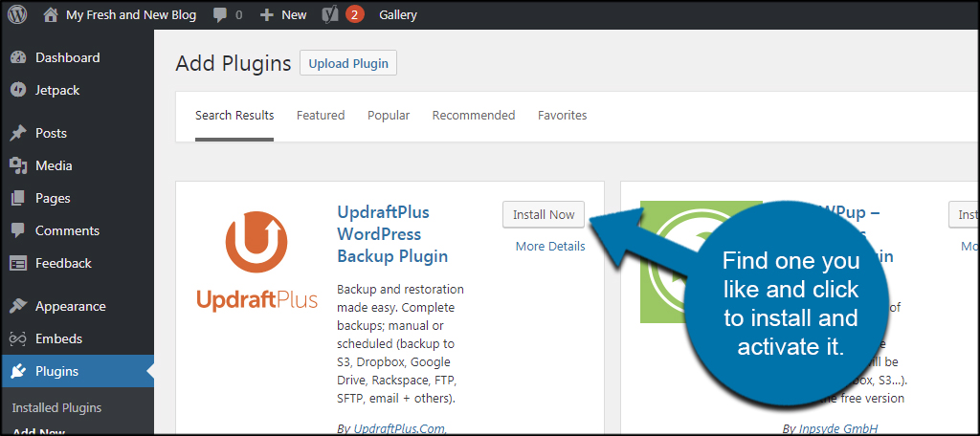Open Comments in the sidebar

tap(67, 230)
